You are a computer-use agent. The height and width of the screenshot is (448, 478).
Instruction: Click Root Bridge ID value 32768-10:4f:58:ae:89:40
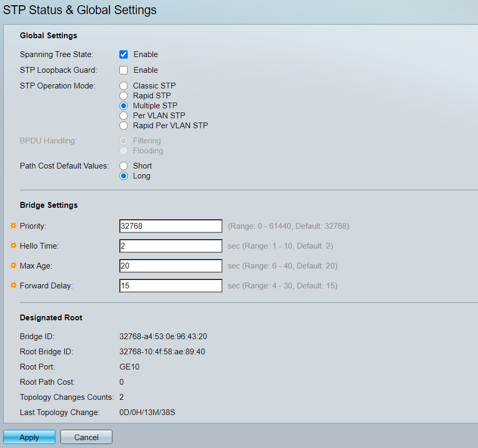(x=162, y=352)
